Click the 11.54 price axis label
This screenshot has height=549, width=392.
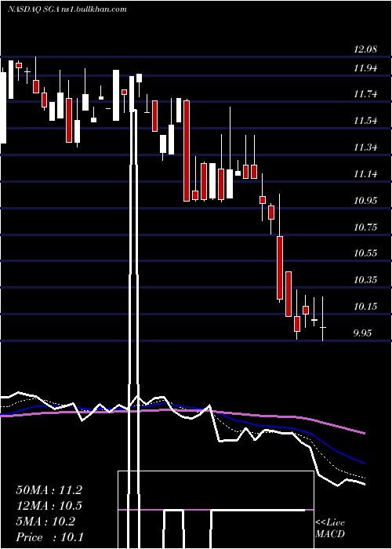click(365, 121)
